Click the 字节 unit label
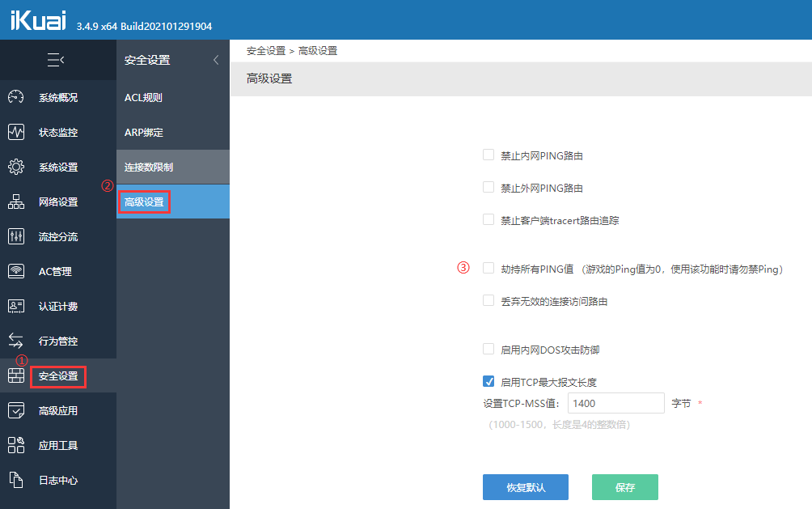 [x=681, y=403]
